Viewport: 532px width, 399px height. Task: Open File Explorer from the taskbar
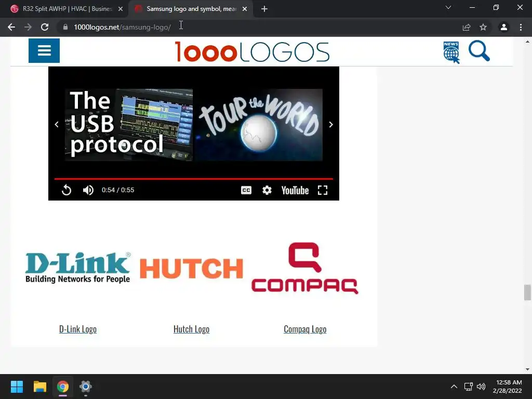tap(39, 387)
